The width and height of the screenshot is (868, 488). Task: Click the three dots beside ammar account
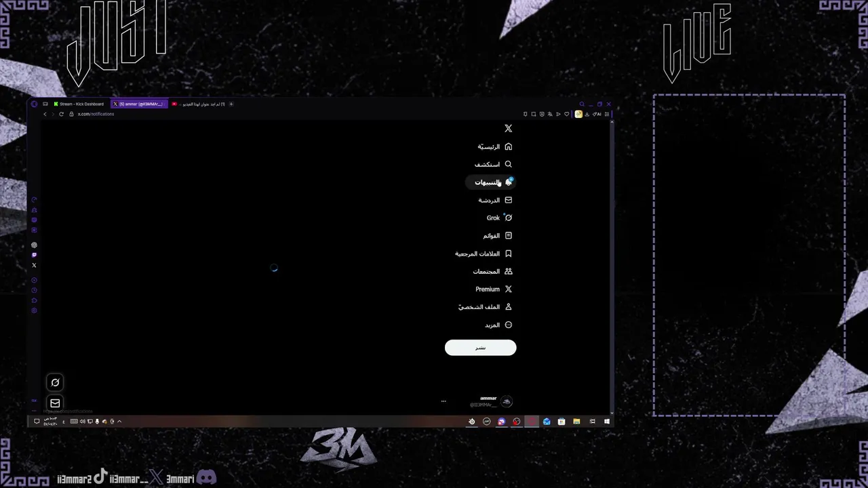pos(443,401)
